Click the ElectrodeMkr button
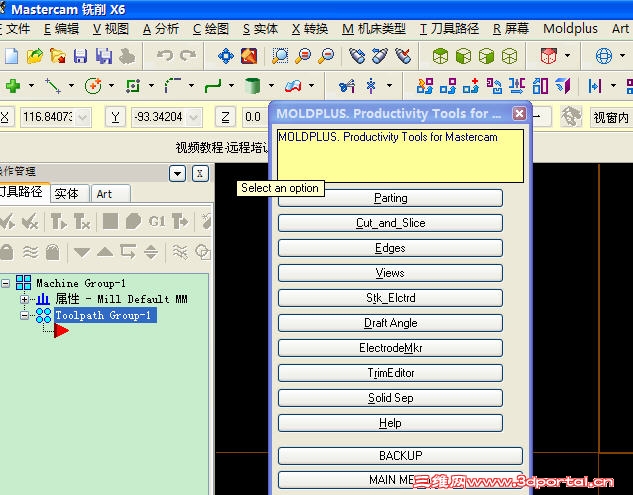The image size is (633, 495). 390,348
